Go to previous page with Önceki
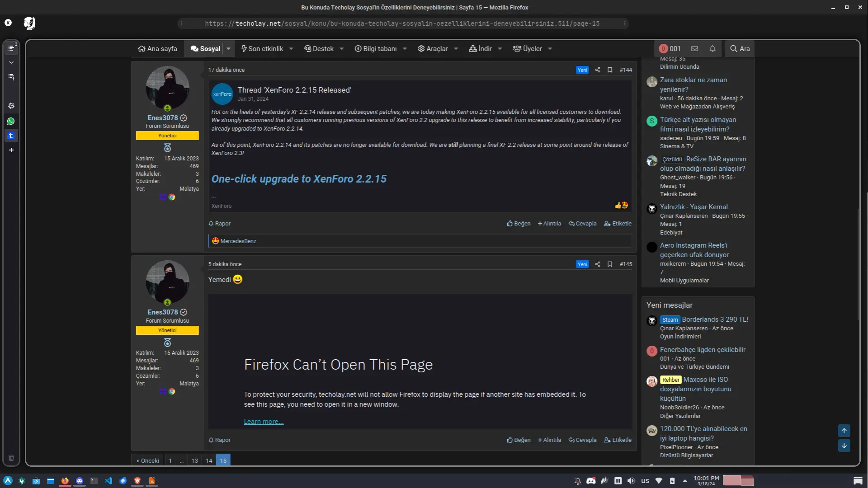 click(148, 460)
